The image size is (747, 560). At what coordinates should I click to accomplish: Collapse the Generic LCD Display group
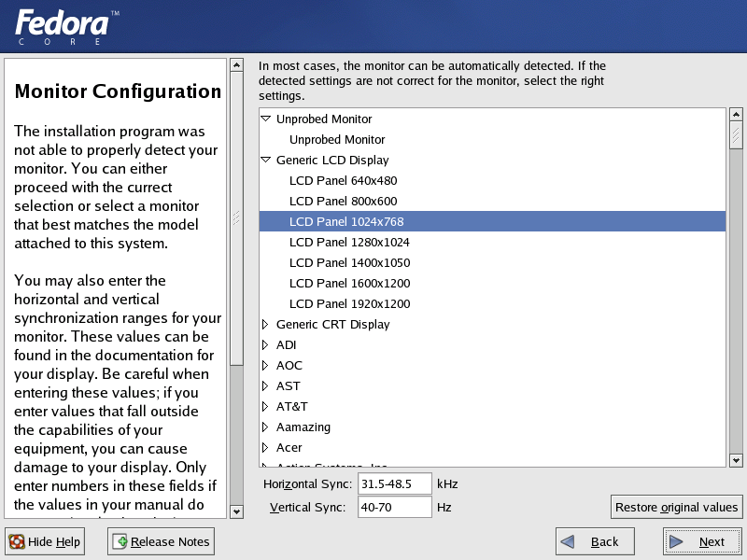pyautogui.click(x=266, y=160)
